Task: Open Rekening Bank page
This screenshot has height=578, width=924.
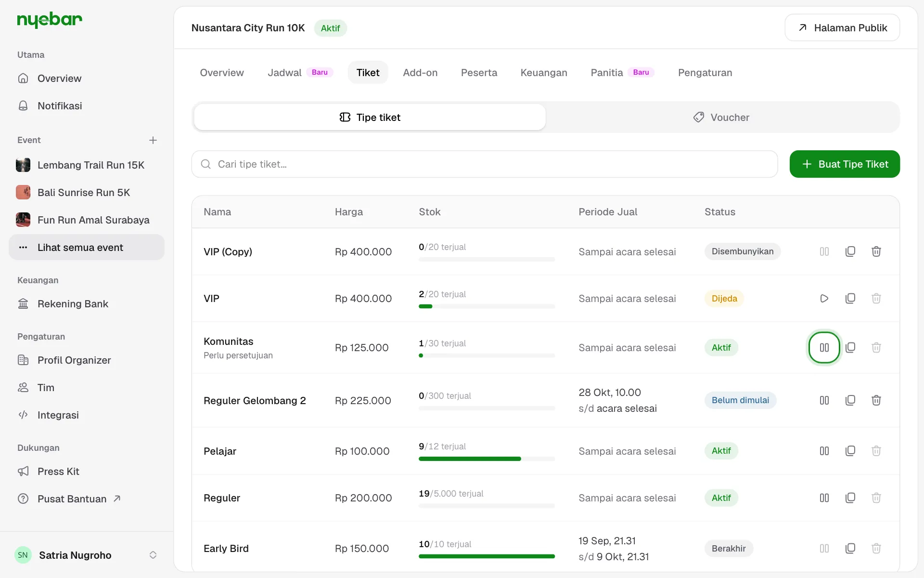Action: tap(87, 304)
